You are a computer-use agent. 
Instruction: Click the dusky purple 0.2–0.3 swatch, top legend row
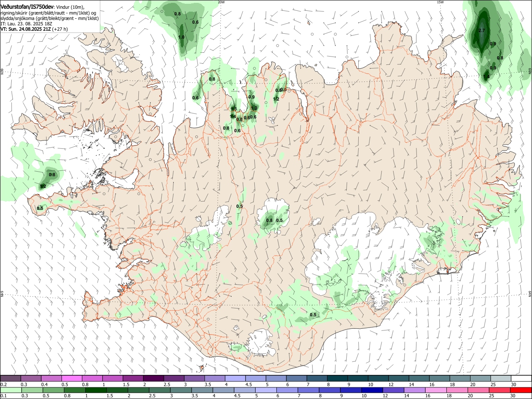click(x=11, y=379)
